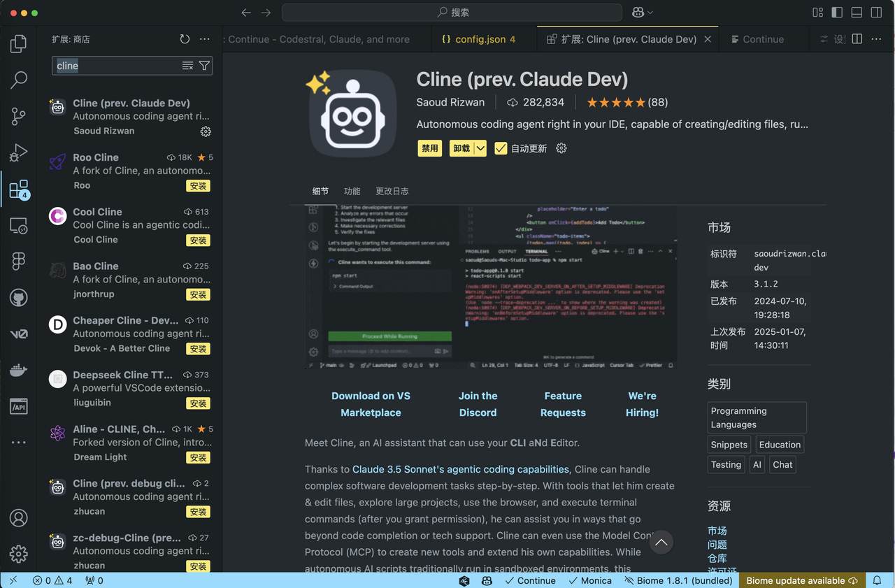This screenshot has width=895, height=588.
Task: Click Saoud Rizwan publisher name in header
Action: coord(450,102)
